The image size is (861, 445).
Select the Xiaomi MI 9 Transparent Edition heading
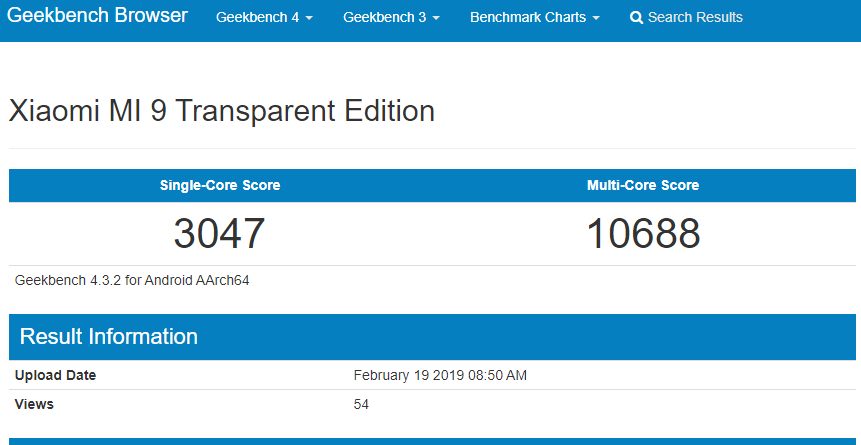222,111
